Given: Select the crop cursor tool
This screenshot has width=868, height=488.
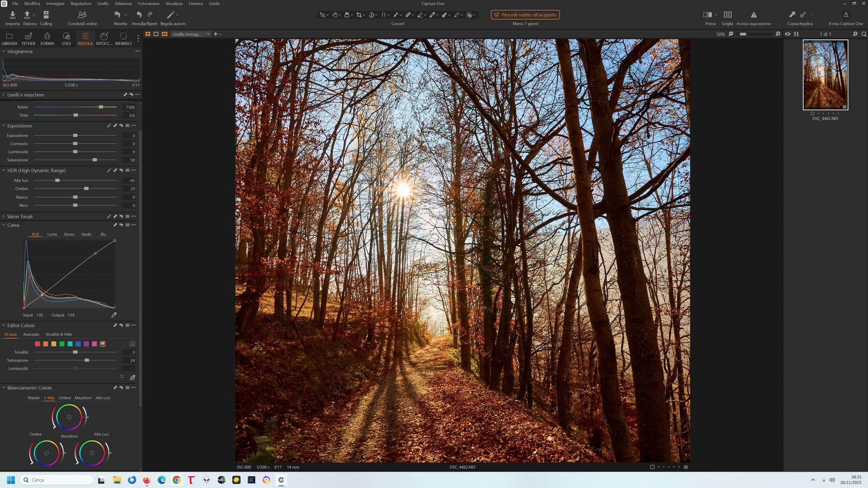Looking at the screenshot, I should [x=359, y=15].
